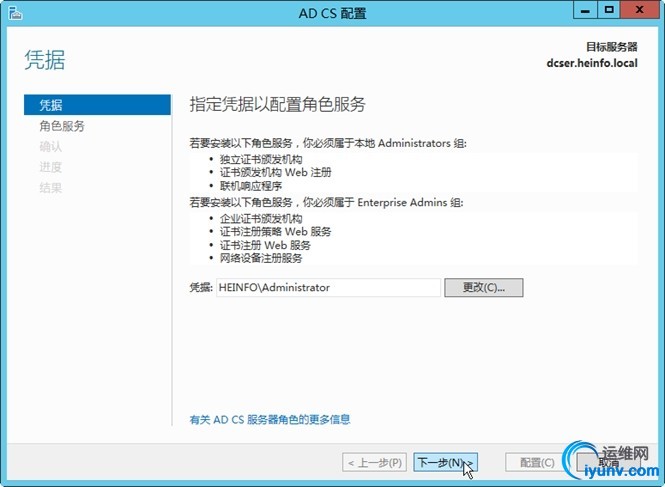
Task: Click the 证书颁发机构 Web 注册 list item
Action: 276,173
